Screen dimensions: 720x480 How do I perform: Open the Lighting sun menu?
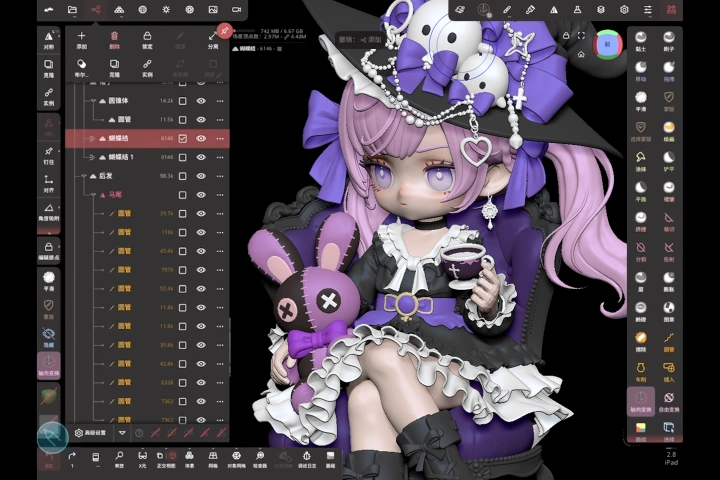pos(166,10)
